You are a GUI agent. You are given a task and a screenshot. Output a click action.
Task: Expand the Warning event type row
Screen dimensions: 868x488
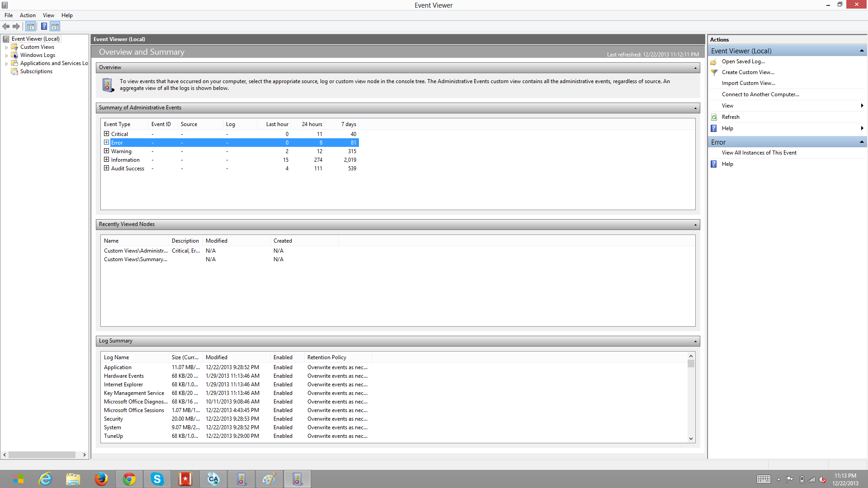[x=106, y=151]
